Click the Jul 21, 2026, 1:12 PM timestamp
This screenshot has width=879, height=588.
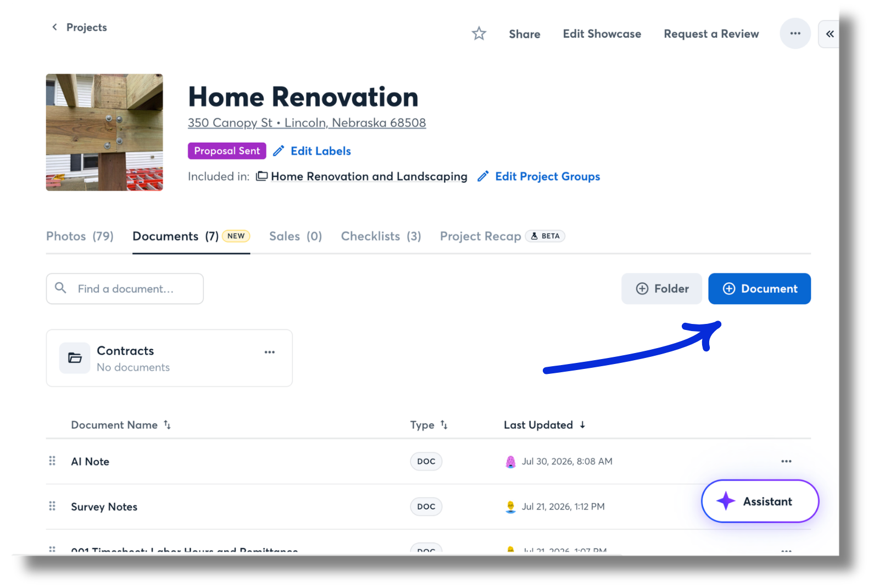click(x=563, y=506)
